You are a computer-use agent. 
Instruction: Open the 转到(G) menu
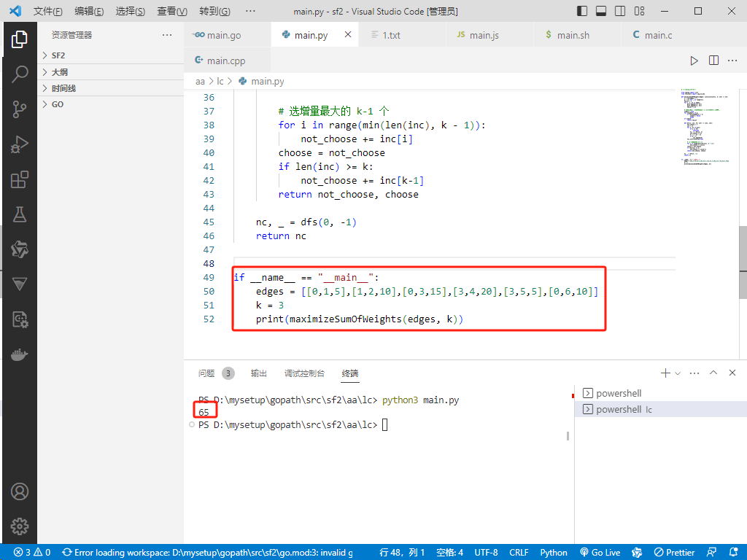(215, 11)
